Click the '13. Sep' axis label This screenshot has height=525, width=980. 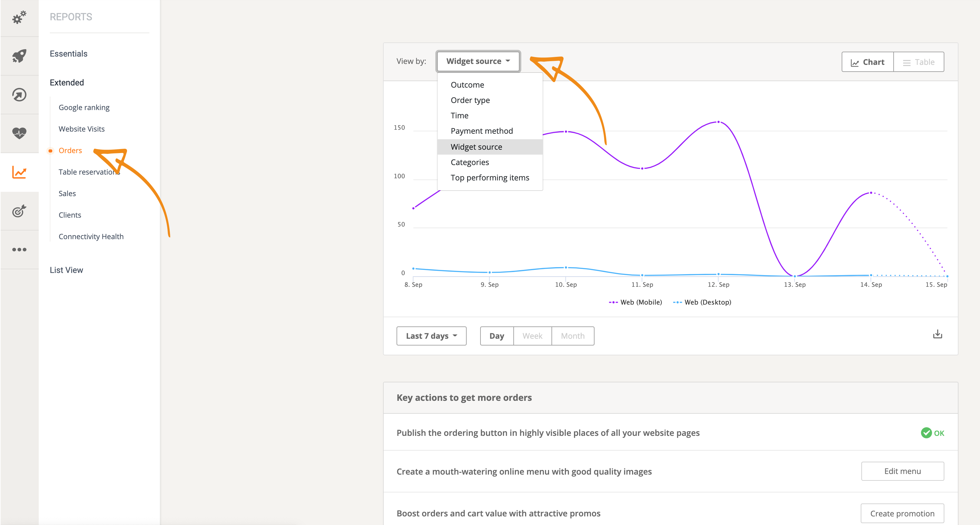[794, 285]
